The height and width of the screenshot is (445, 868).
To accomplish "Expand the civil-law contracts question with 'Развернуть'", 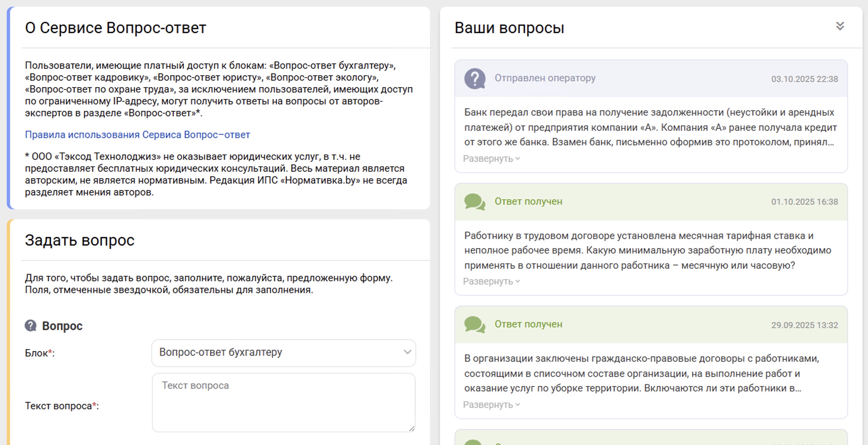I will point(491,405).
